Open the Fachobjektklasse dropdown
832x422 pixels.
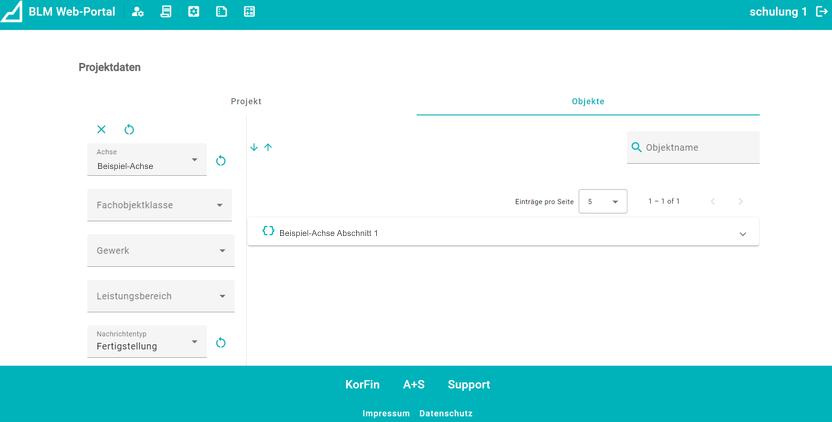160,205
